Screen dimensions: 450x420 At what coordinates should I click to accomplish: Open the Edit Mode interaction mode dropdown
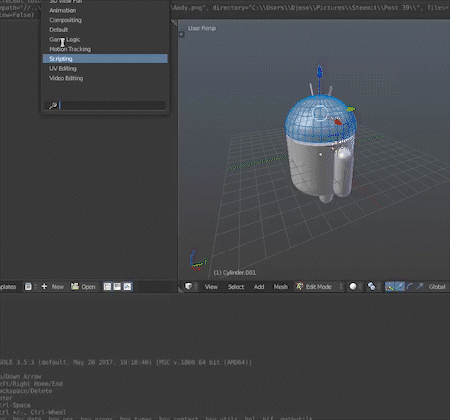coord(319,287)
